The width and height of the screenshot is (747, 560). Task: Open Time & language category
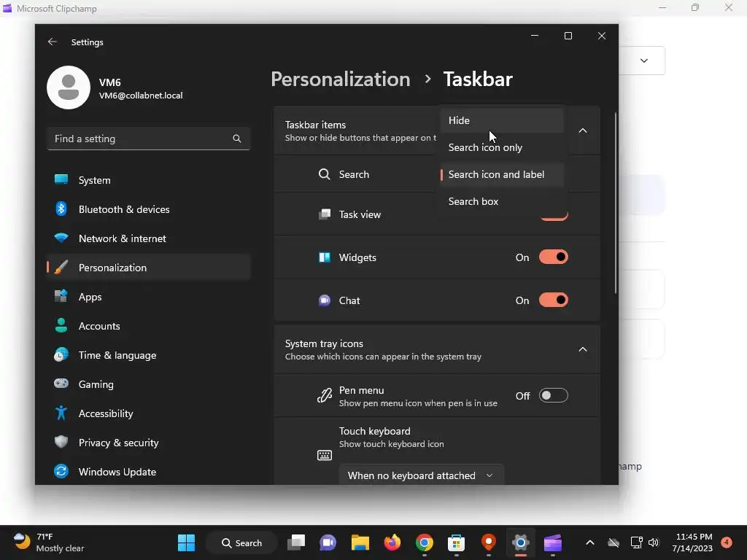[149, 355]
